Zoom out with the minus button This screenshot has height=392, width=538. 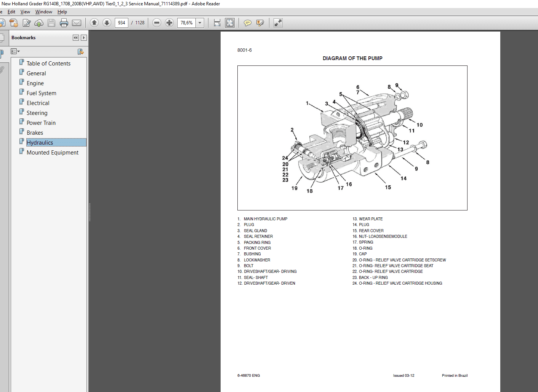[157, 23]
